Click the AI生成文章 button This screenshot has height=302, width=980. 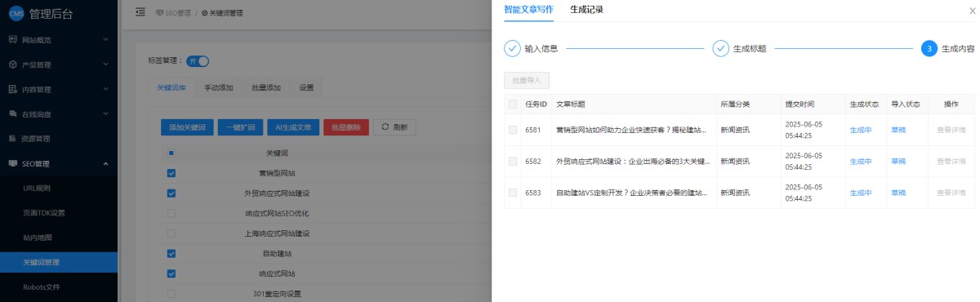tap(293, 127)
